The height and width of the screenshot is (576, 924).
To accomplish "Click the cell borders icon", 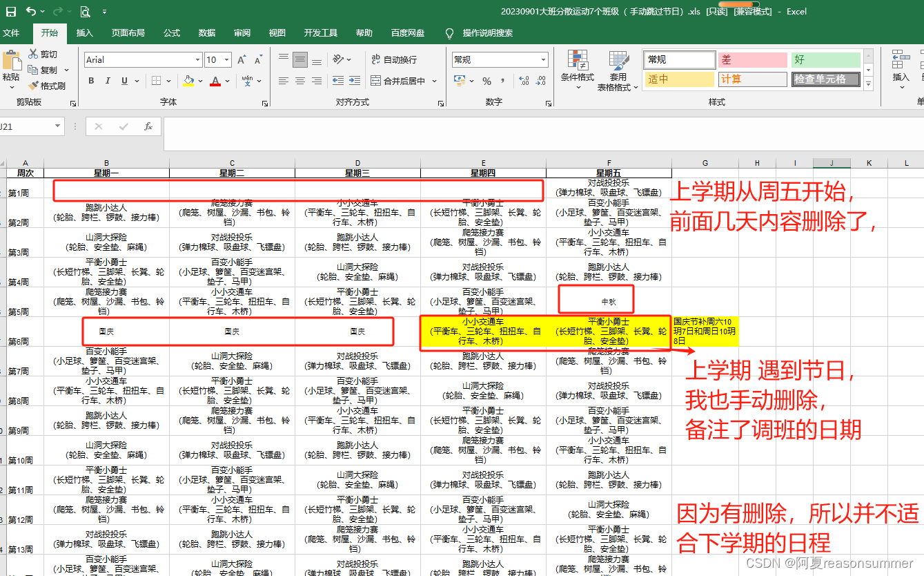I will pos(157,81).
